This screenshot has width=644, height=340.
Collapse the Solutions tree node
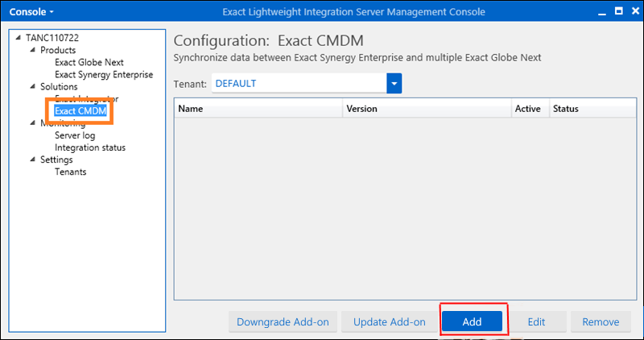pyautogui.click(x=32, y=87)
